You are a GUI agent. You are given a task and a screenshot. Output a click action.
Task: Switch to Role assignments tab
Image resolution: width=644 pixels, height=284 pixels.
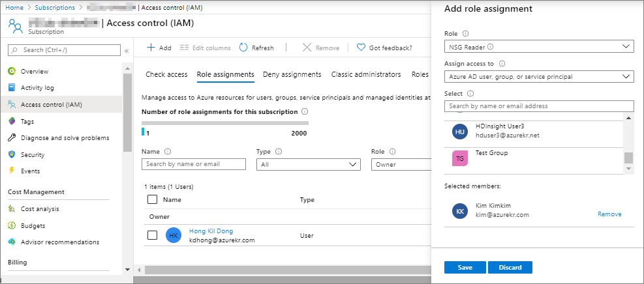[x=226, y=74]
